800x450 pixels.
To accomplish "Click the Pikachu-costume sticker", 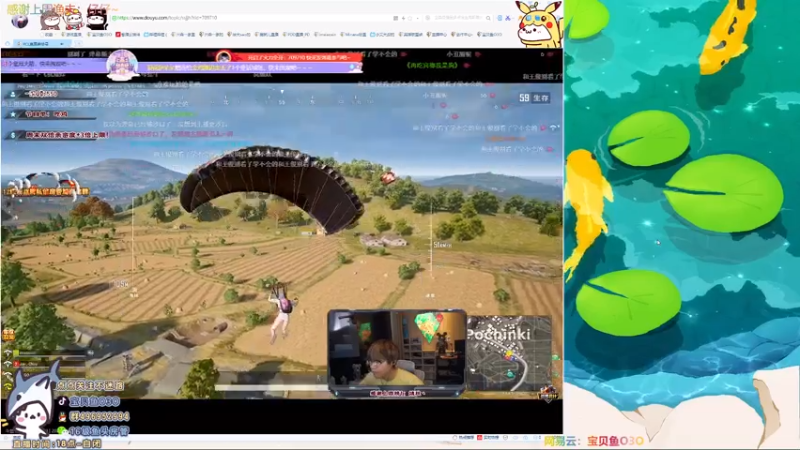I will click(x=539, y=23).
